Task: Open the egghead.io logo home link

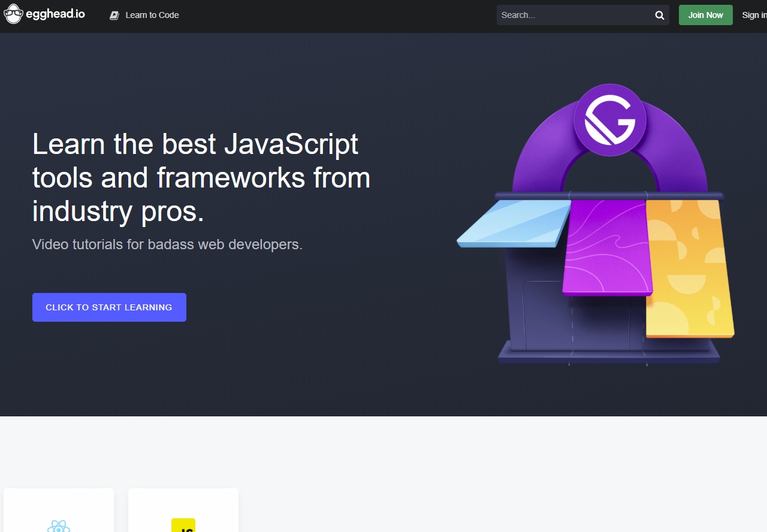Action: point(44,14)
